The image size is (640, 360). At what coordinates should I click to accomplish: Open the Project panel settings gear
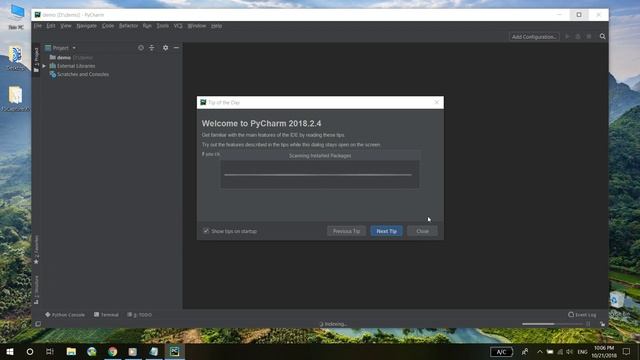click(165, 48)
